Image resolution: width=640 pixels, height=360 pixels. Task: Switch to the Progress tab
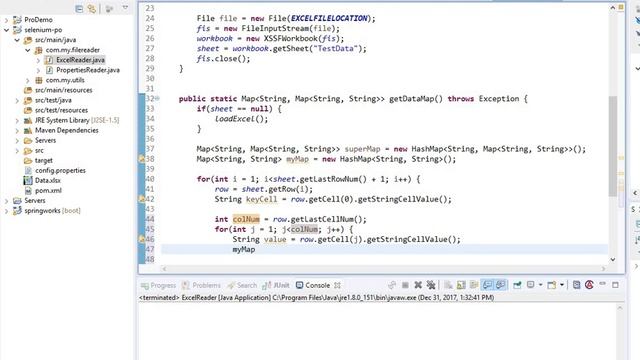click(158, 285)
